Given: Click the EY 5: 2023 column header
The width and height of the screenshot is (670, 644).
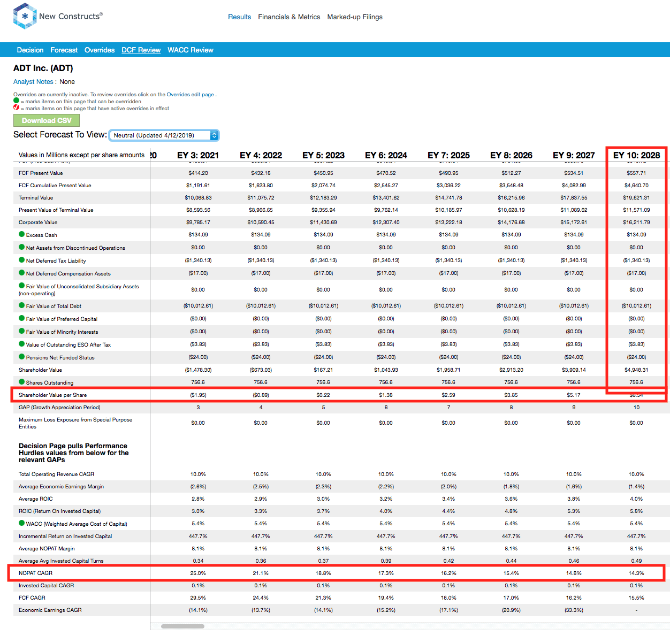Looking at the screenshot, I should pyautogui.click(x=323, y=155).
